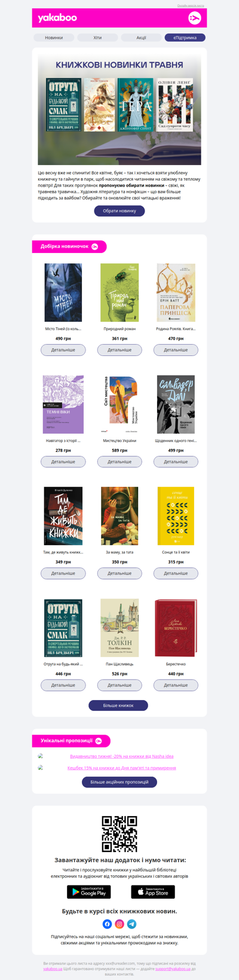This screenshot has width=239, height=980.
Task: Click the yakaboo logo in header
Action: tap(57, 18)
